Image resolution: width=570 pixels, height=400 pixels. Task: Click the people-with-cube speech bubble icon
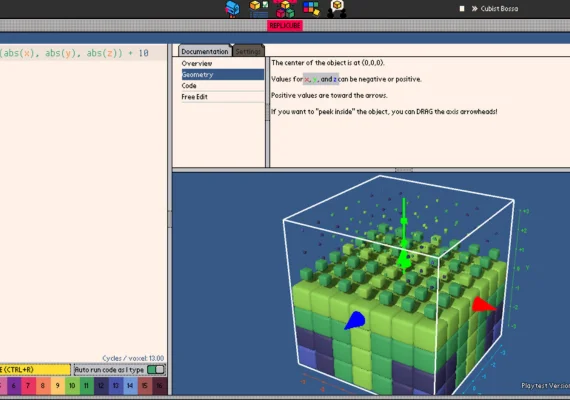pyautogui.click(x=337, y=9)
